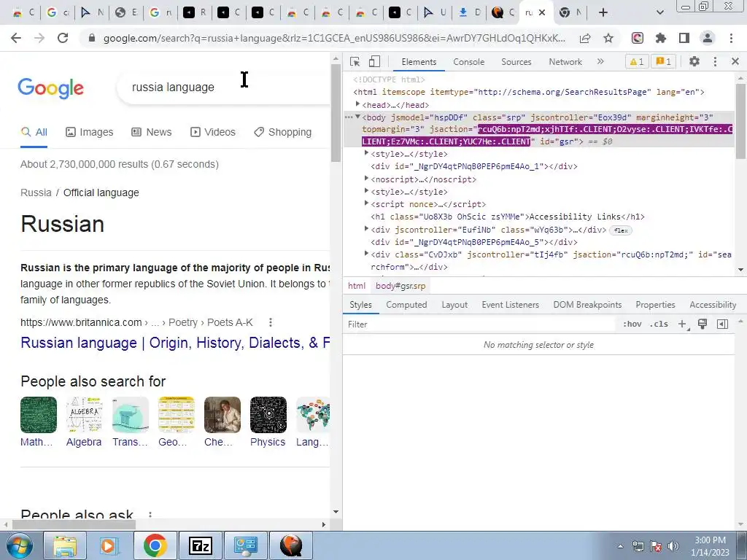Toggle the browser side panel icon
The image size is (747, 560).
pyautogui.click(x=684, y=38)
